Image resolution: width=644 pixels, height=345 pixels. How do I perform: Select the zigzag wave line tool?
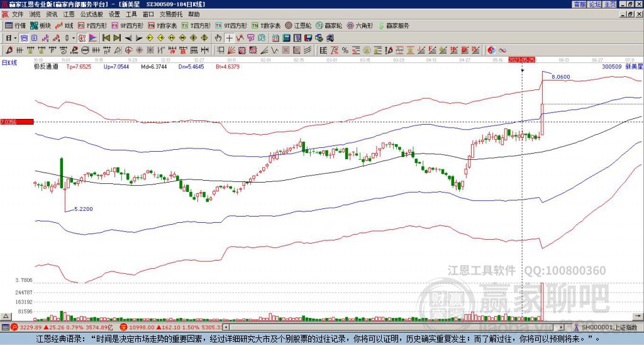point(274,50)
